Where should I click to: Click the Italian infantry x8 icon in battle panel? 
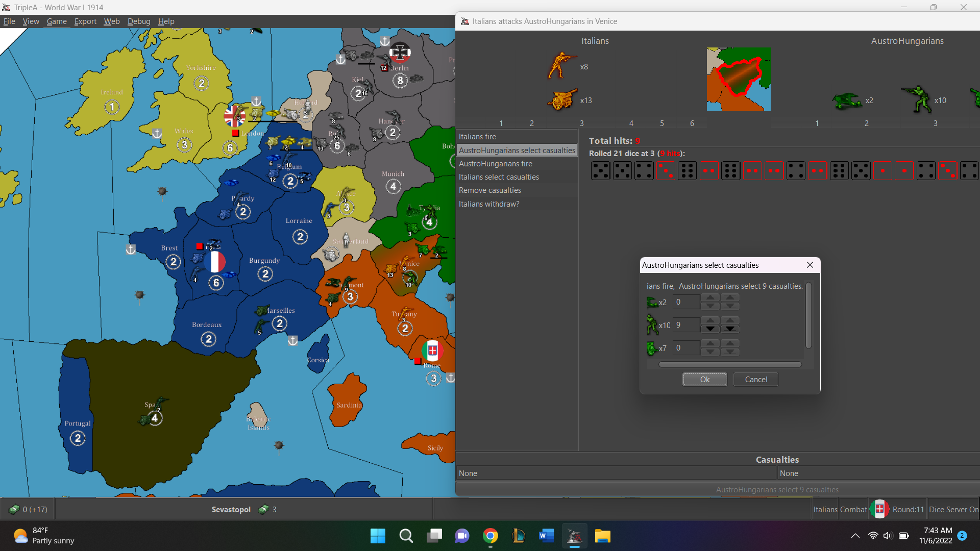tap(562, 66)
